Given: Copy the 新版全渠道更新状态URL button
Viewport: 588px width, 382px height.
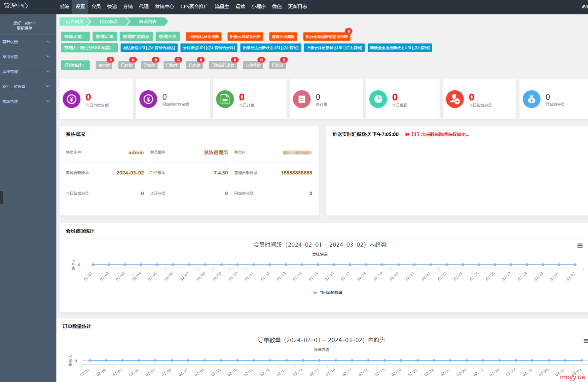Looking at the screenshot, I should (400, 48).
